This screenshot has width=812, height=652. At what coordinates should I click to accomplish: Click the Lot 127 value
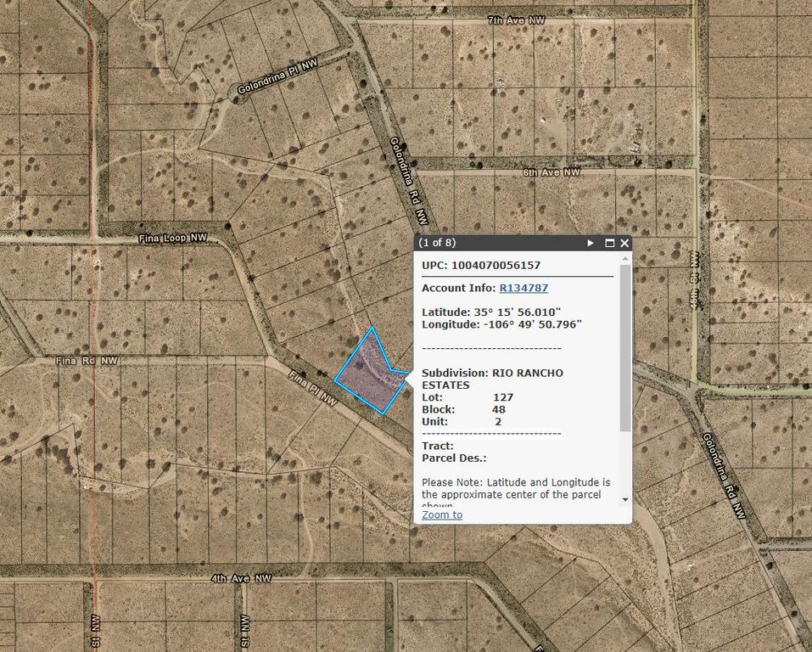tap(501, 396)
